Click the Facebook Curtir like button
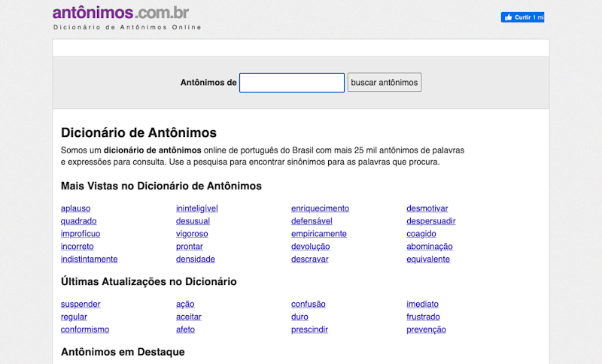 point(522,17)
